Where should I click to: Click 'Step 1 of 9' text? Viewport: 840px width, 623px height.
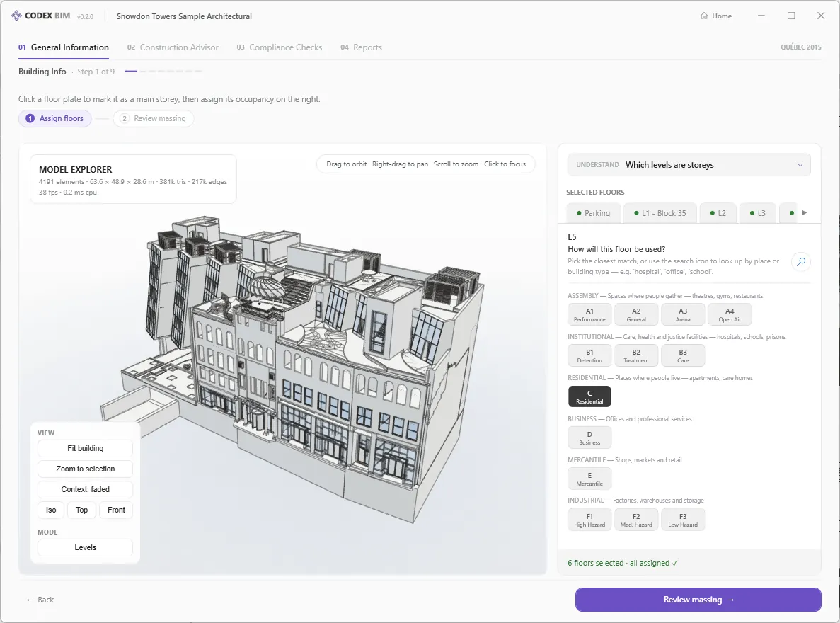coord(96,72)
